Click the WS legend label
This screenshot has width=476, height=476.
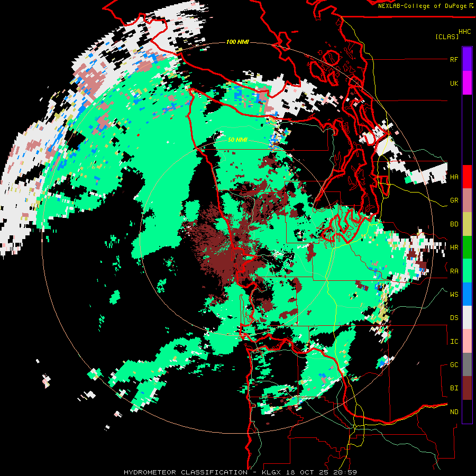pos(454,294)
